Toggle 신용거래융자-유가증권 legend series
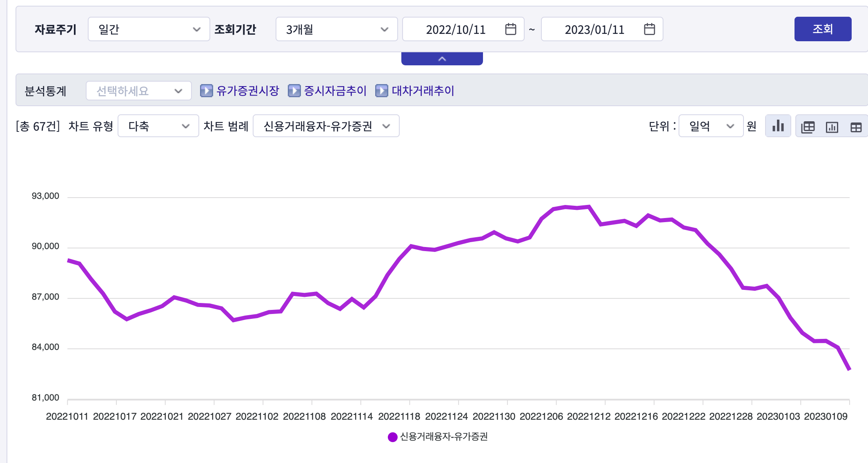Screen dimensions: 868x463 [x=438, y=437]
